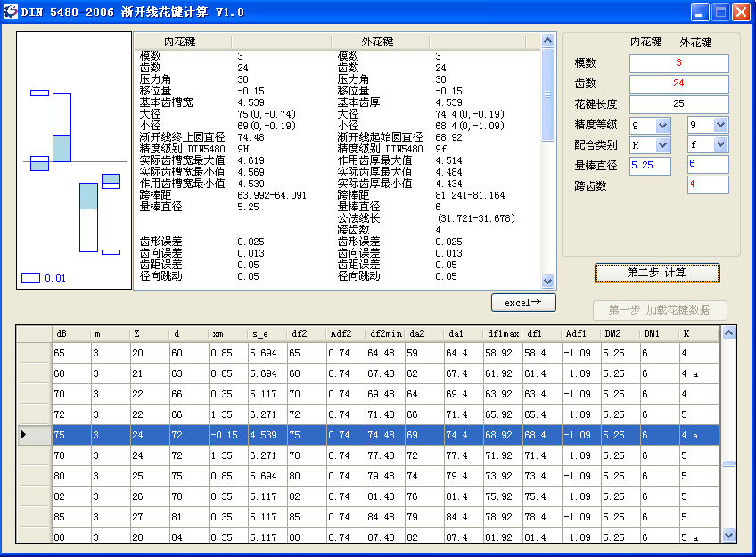The height and width of the screenshot is (557, 756).
Task: Click the dB column header
Action: click(71, 333)
